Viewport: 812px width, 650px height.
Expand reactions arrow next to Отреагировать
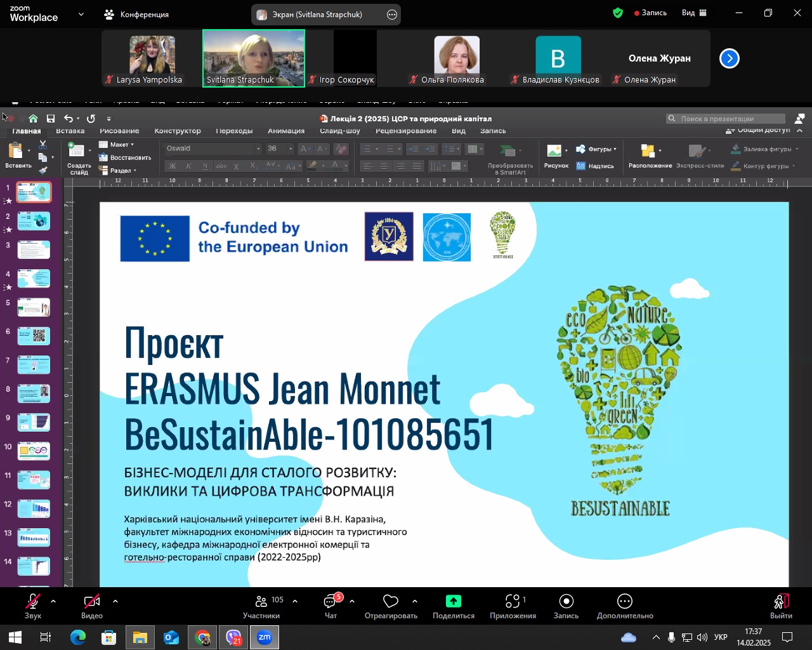click(414, 600)
